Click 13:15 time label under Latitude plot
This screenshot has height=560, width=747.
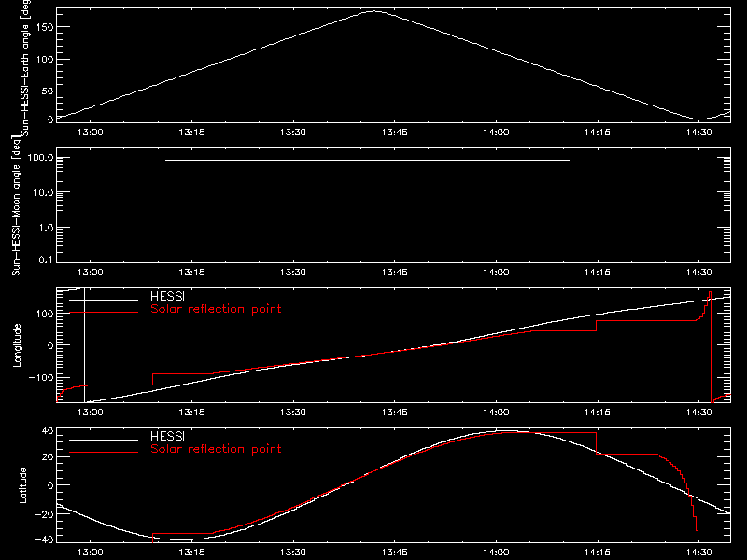point(191,553)
